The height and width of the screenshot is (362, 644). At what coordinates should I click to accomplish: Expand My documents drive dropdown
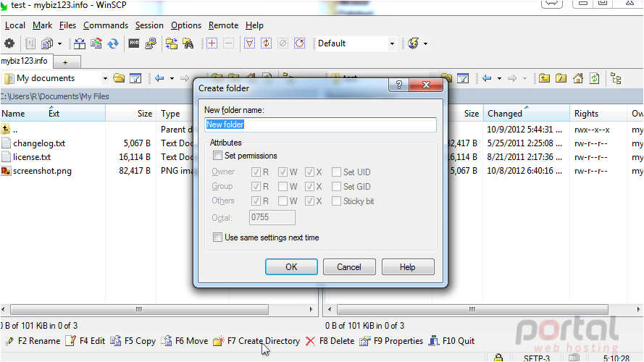tap(105, 78)
